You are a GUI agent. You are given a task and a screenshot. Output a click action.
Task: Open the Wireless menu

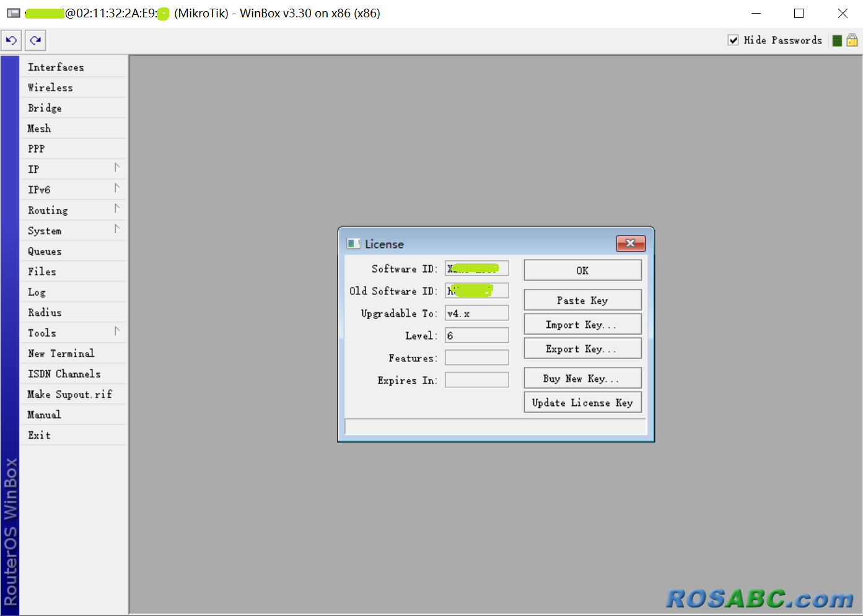[73, 87]
